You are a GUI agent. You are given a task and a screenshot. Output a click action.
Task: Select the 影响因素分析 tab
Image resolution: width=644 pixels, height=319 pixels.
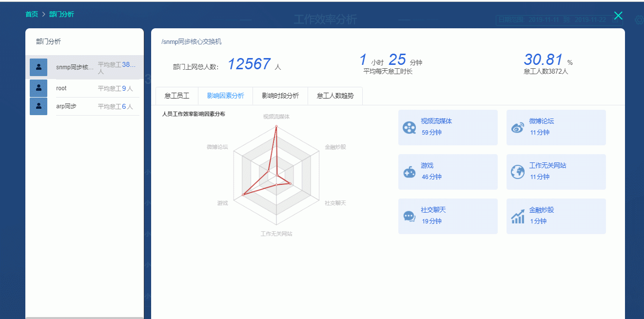coord(225,96)
